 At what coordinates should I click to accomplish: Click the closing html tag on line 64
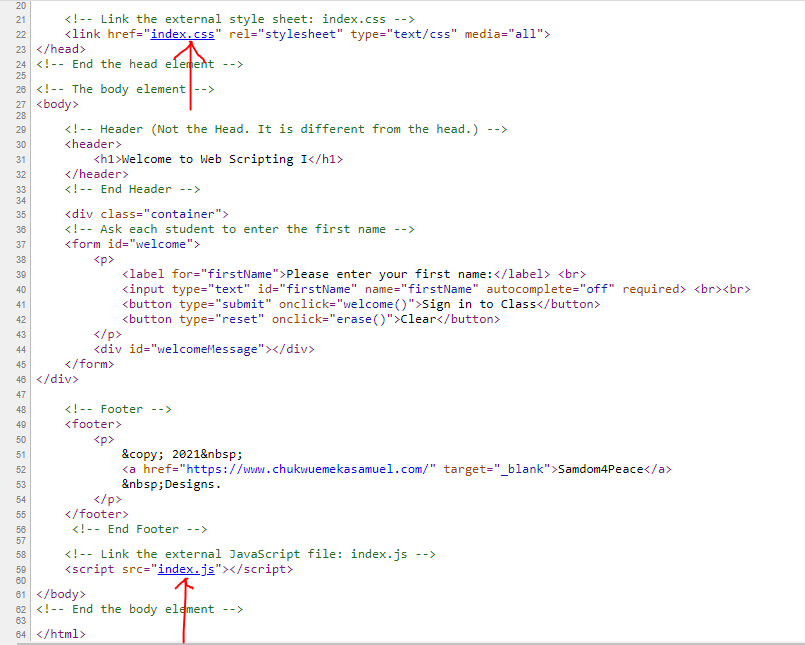pos(61,635)
